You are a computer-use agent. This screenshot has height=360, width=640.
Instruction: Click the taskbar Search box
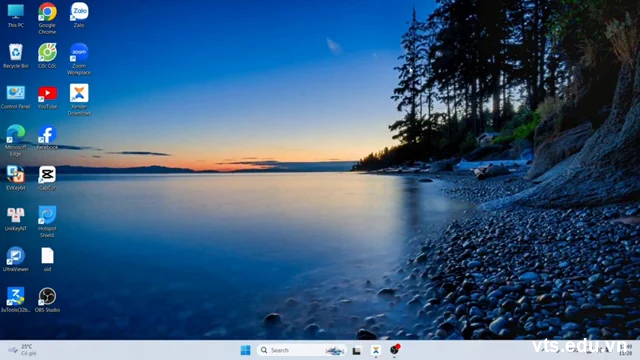(x=302, y=350)
